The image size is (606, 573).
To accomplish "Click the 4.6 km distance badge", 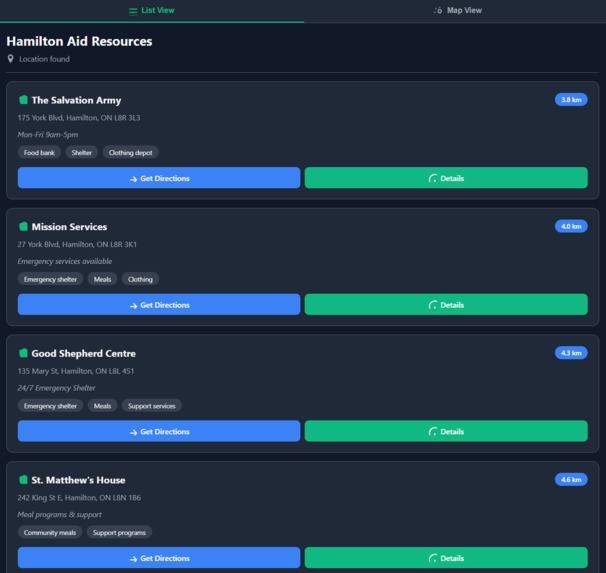I will point(571,480).
